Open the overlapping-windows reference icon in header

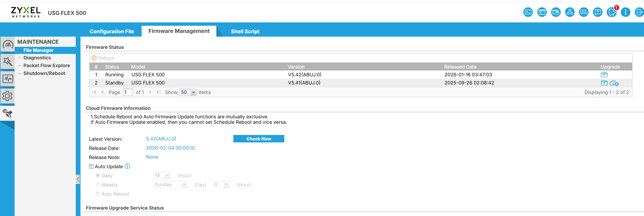click(x=556, y=13)
